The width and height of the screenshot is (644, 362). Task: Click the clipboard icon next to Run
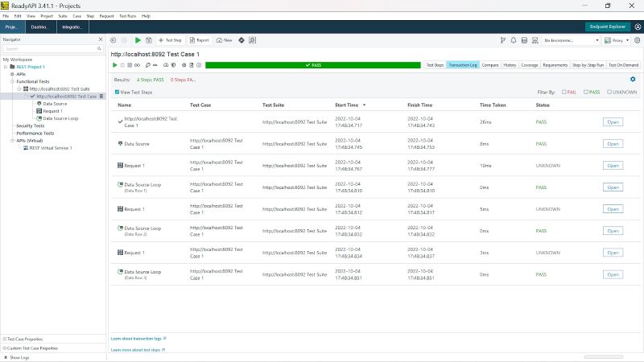[149, 40]
